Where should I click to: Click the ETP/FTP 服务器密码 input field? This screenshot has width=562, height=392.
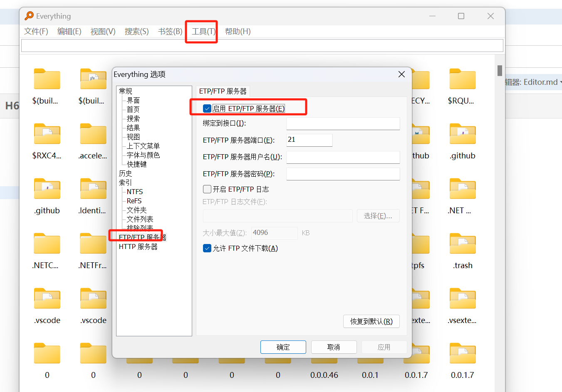(343, 174)
